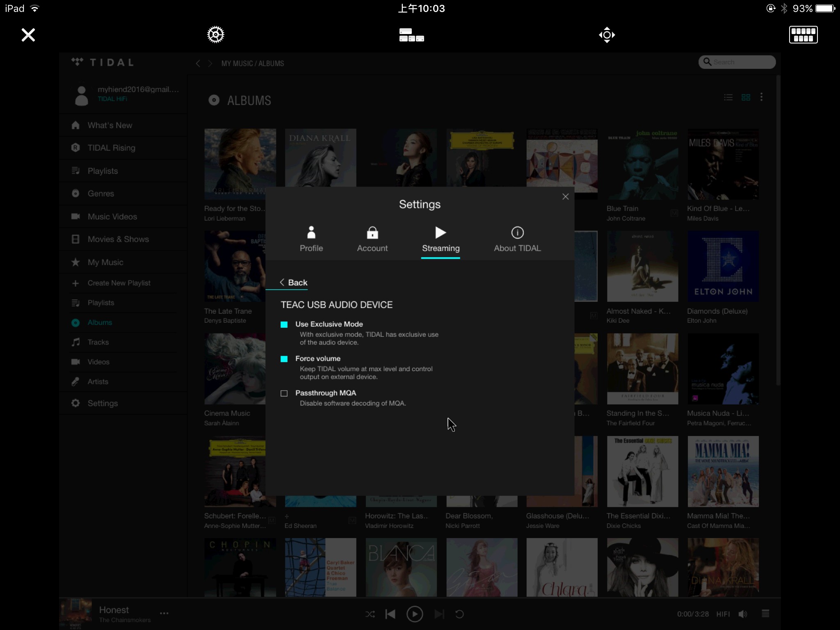Click the volume speaker icon
This screenshot has width=840, height=630.
tap(743, 614)
